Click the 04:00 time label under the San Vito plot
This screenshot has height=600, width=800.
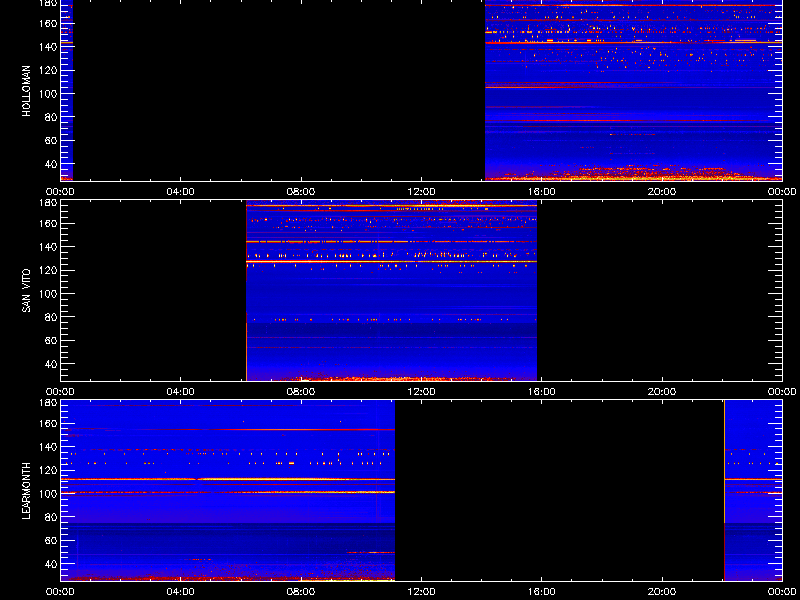point(181,392)
